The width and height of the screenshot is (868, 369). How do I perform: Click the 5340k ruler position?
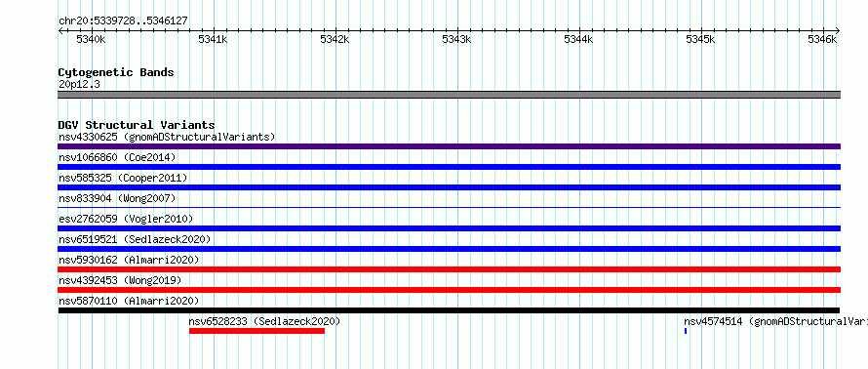[x=91, y=39]
